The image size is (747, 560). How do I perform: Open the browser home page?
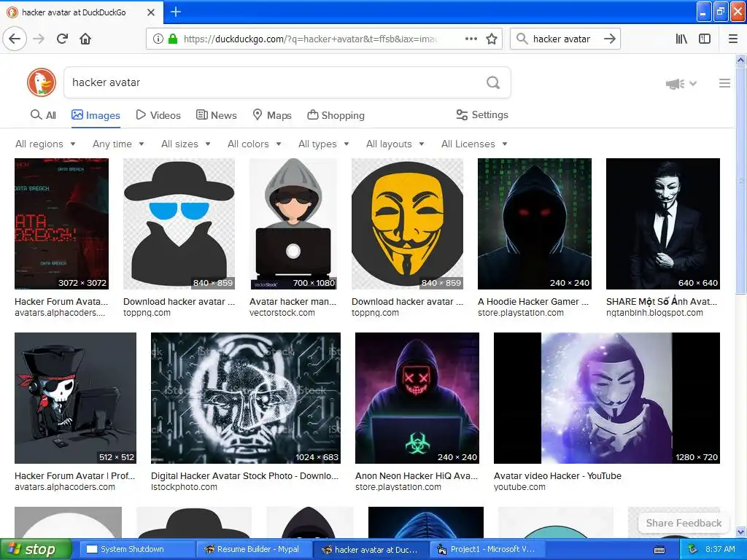click(85, 39)
